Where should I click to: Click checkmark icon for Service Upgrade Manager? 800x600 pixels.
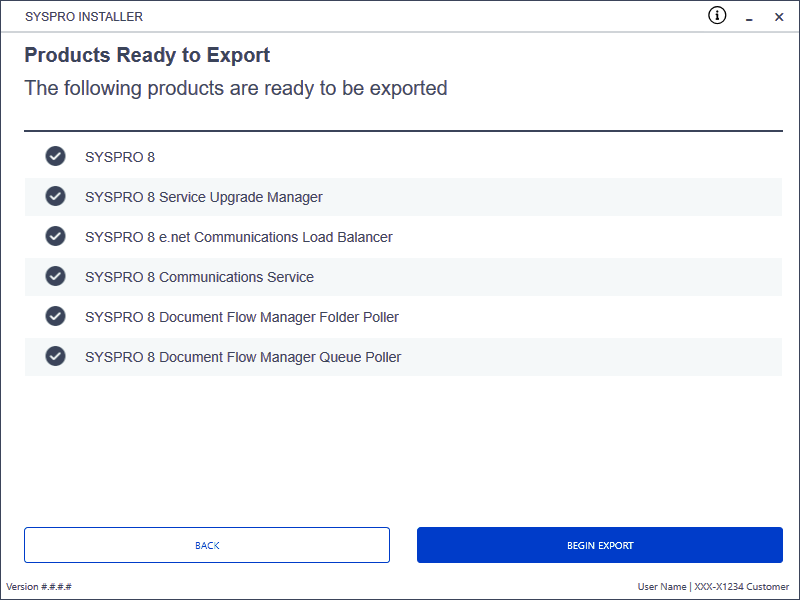pos(55,196)
